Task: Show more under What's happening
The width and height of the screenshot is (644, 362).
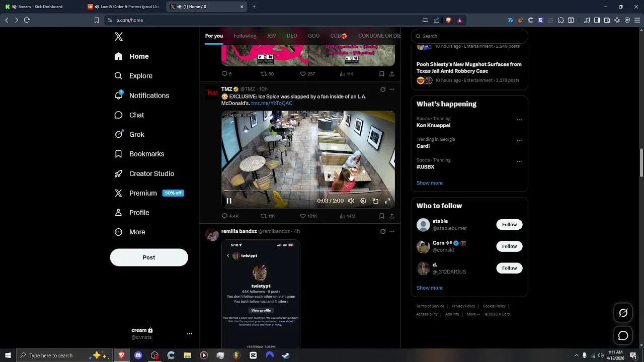Action: (x=430, y=183)
